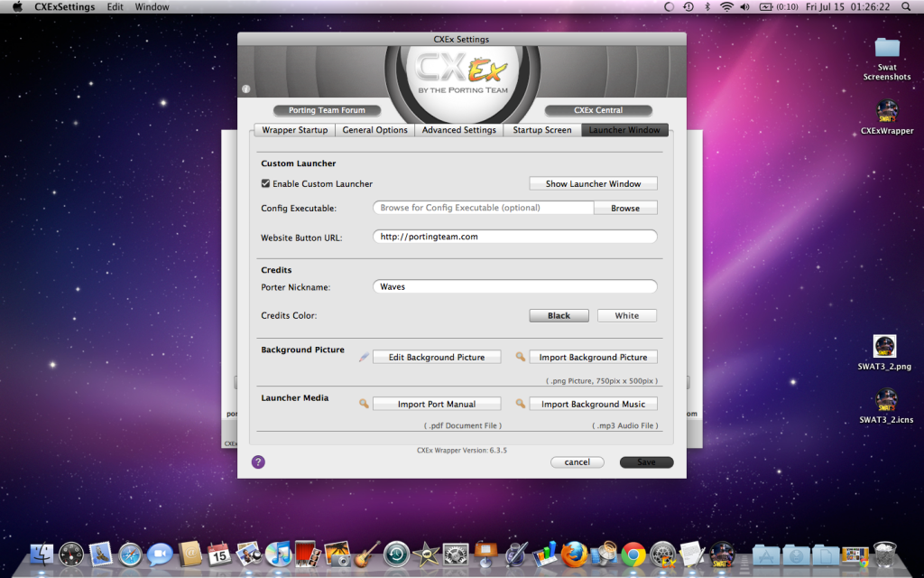Launch iTunes from the dock

click(278, 555)
